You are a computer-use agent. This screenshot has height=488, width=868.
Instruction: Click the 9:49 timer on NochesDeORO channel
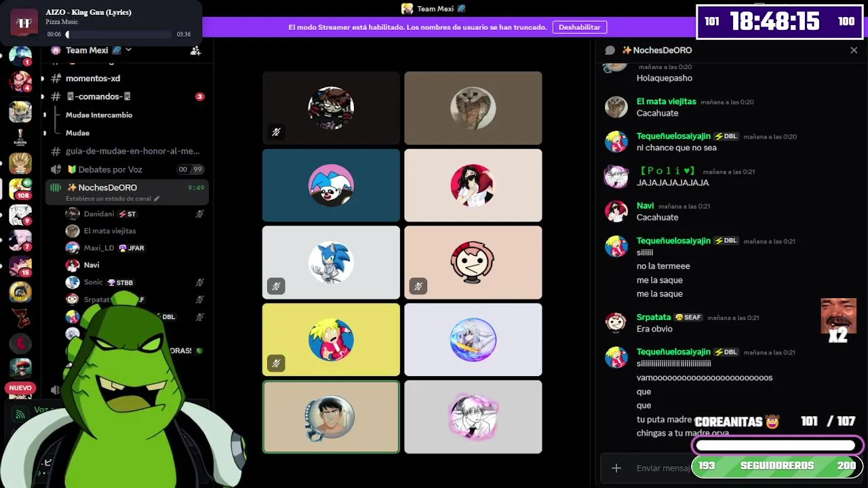click(196, 188)
